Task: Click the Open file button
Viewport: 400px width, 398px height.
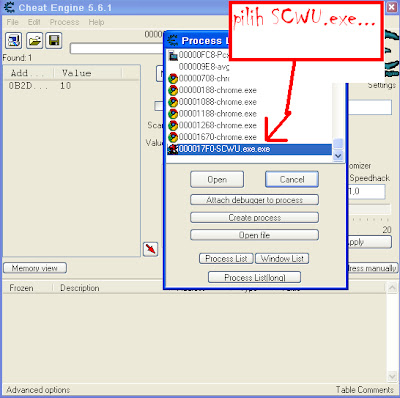Action: click(254, 235)
